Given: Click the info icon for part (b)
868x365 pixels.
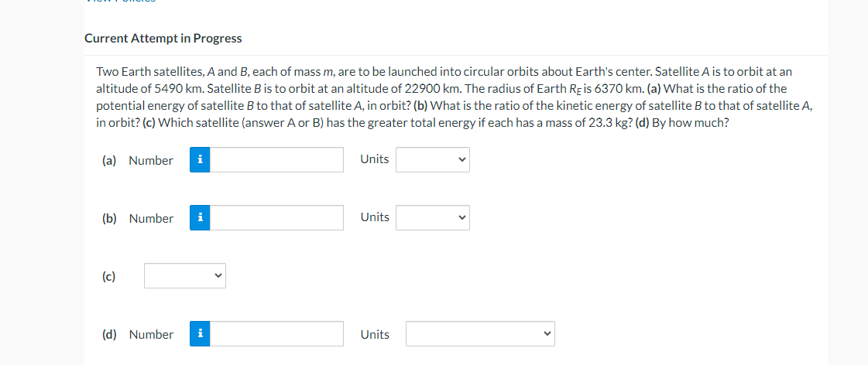Looking at the screenshot, I should click(x=200, y=218).
